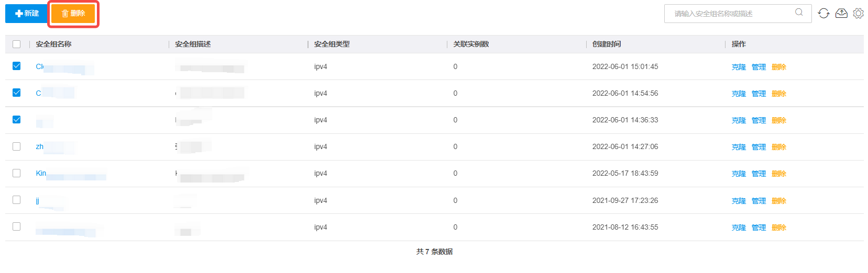Click the search magnifier icon

(799, 13)
